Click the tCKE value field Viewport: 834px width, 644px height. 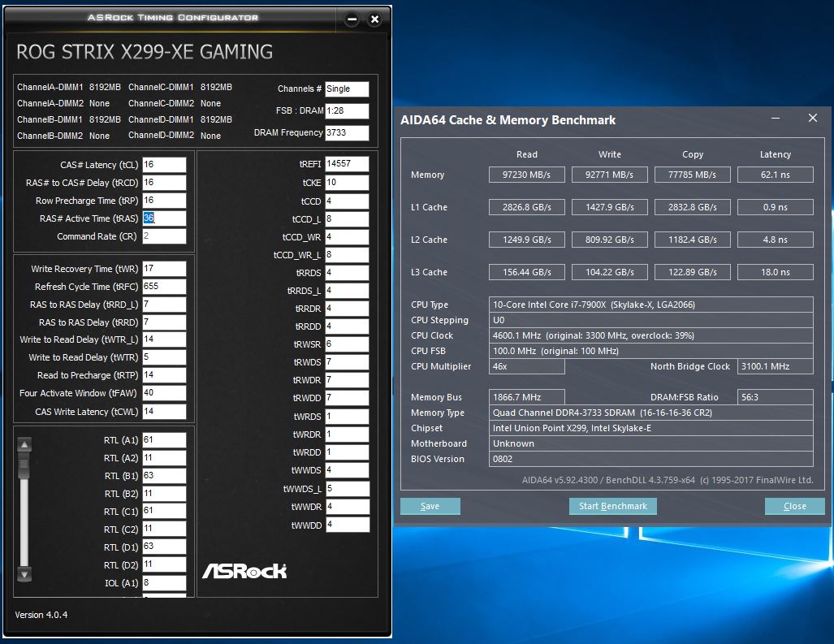point(347,183)
